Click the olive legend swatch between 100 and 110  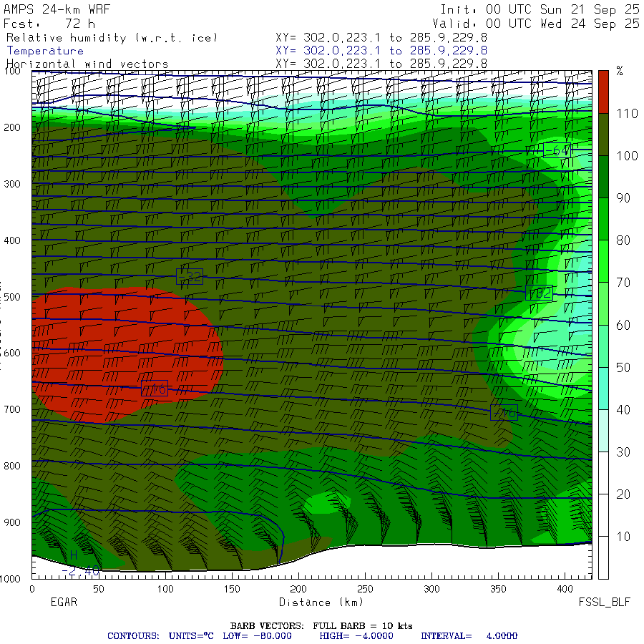point(603,135)
